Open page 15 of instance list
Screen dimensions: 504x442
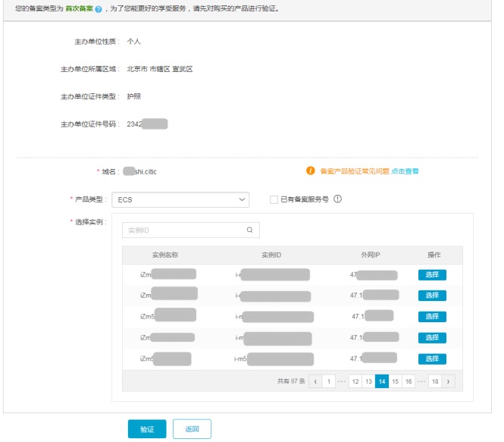[x=395, y=381]
